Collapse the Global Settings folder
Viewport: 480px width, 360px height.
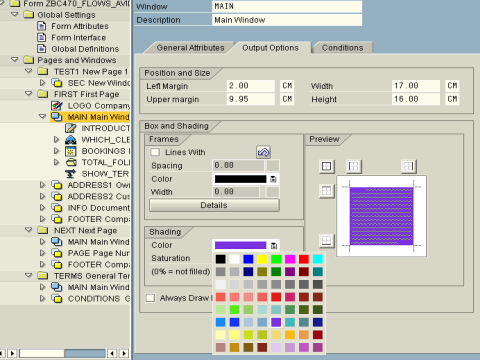pos(15,14)
